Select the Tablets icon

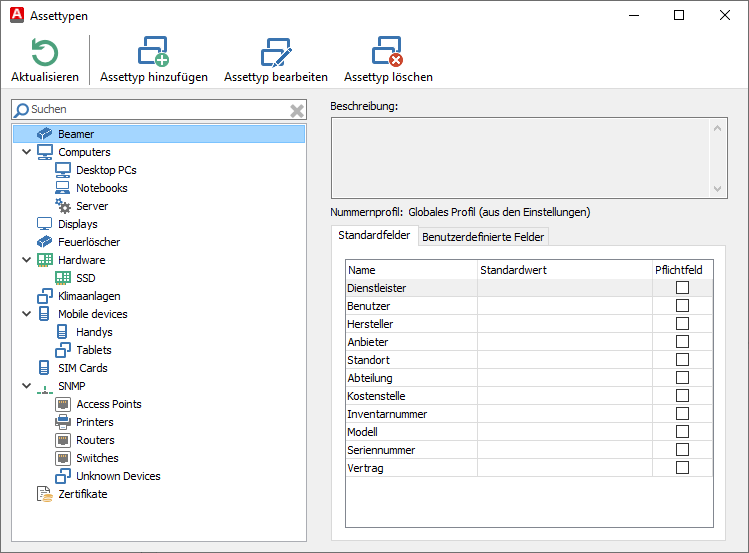[x=63, y=350]
